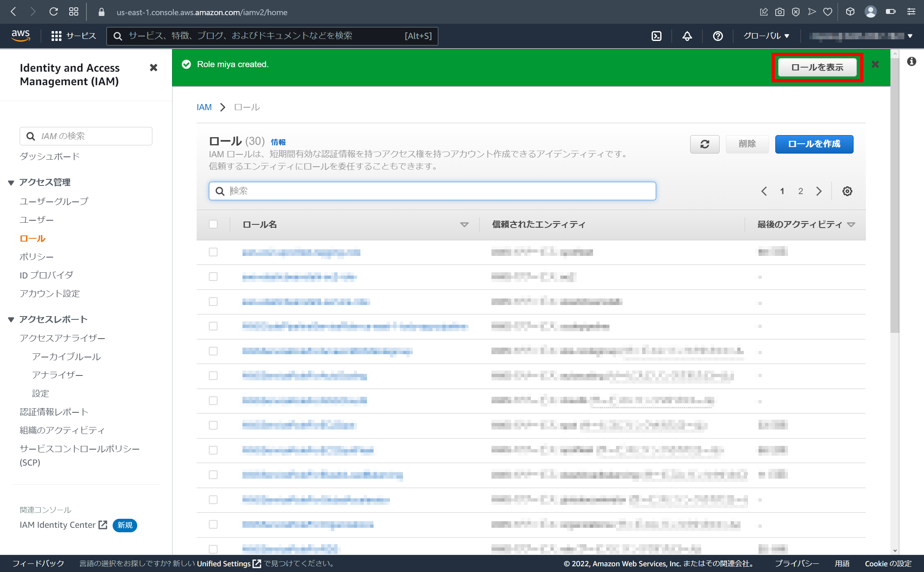Click the IAM の検索 sidebar field
The image size is (924, 572).
[x=86, y=136]
